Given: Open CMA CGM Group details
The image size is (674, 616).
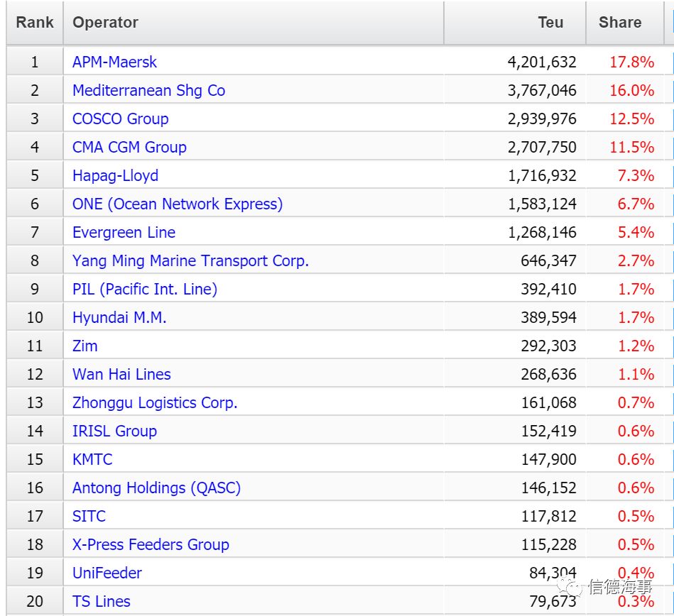Looking at the screenshot, I should 129,147.
